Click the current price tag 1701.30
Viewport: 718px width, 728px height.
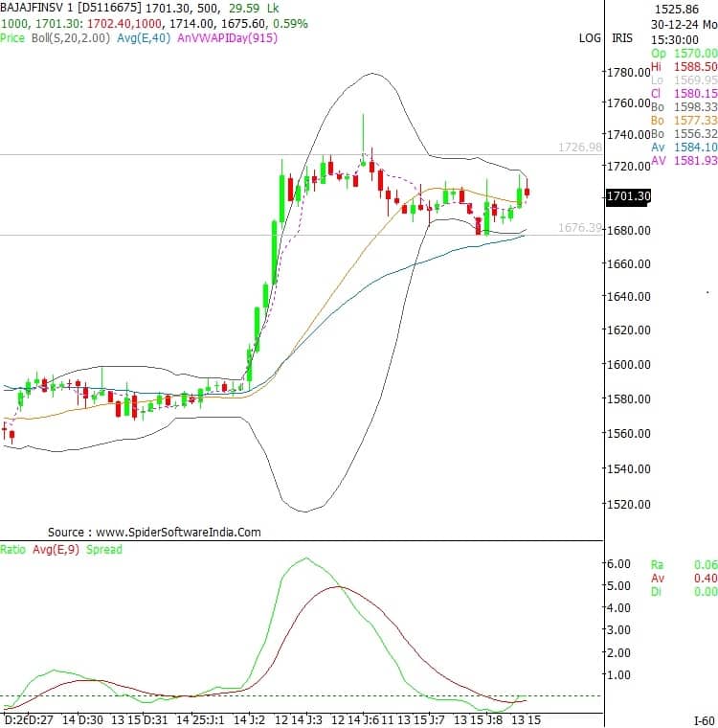click(x=628, y=196)
